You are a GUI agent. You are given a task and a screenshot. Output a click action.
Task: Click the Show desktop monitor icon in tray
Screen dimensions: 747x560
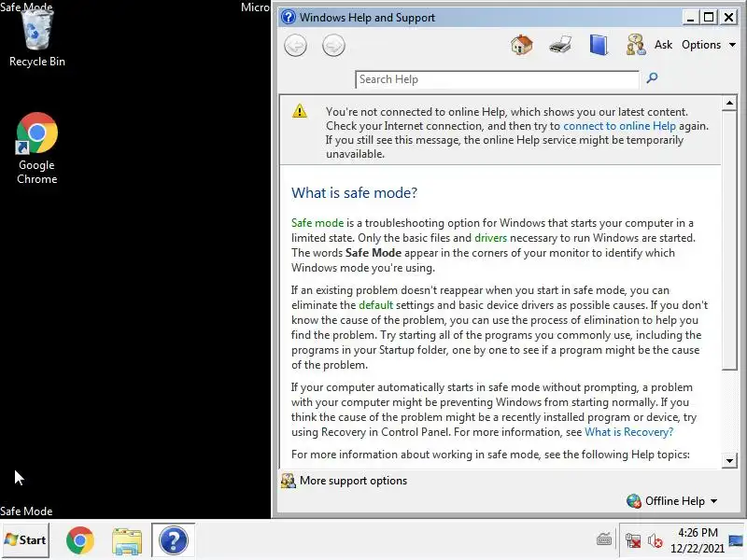coord(736,540)
